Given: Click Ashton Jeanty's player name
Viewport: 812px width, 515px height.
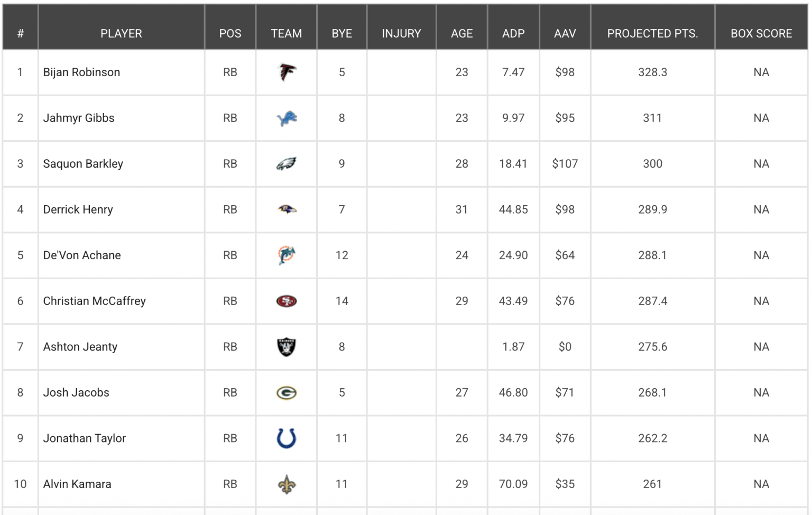Looking at the screenshot, I should [80, 347].
